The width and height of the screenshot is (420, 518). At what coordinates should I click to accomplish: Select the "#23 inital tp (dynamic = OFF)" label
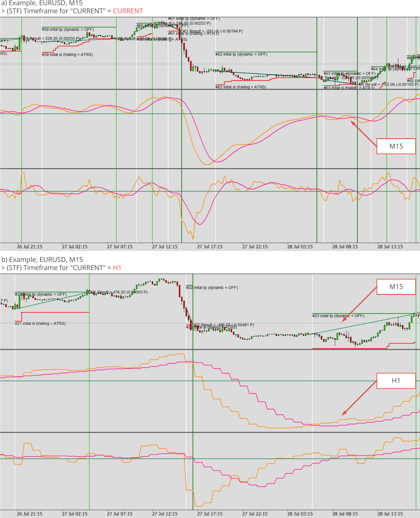[x=338, y=316]
